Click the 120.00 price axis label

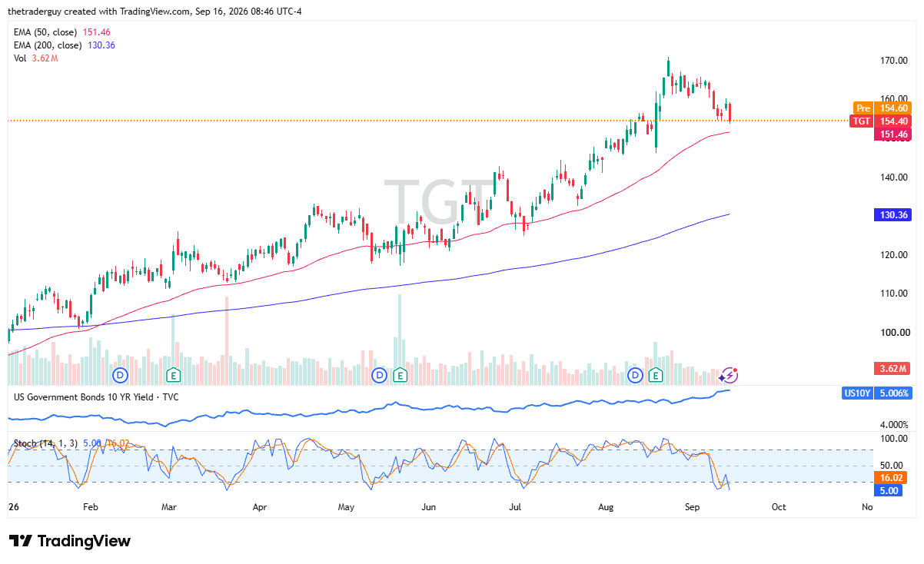[x=895, y=255]
